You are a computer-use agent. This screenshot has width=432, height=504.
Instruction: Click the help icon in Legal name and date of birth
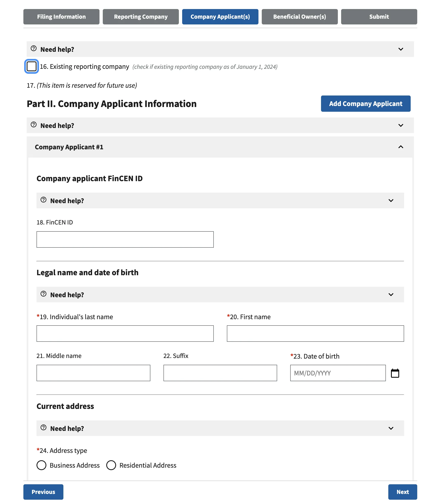click(43, 294)
